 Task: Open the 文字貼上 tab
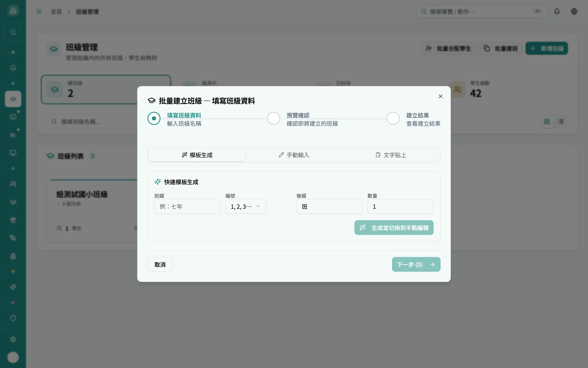coord(391,155)
